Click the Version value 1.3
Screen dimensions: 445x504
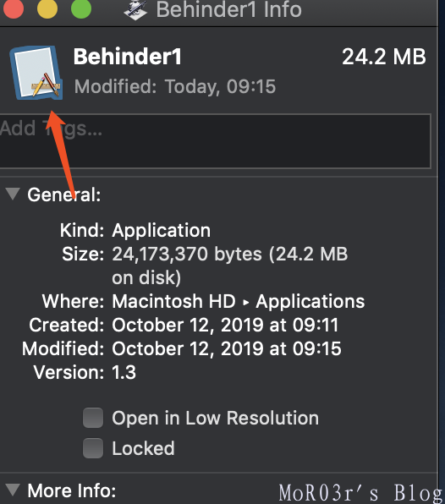point(124,373)
